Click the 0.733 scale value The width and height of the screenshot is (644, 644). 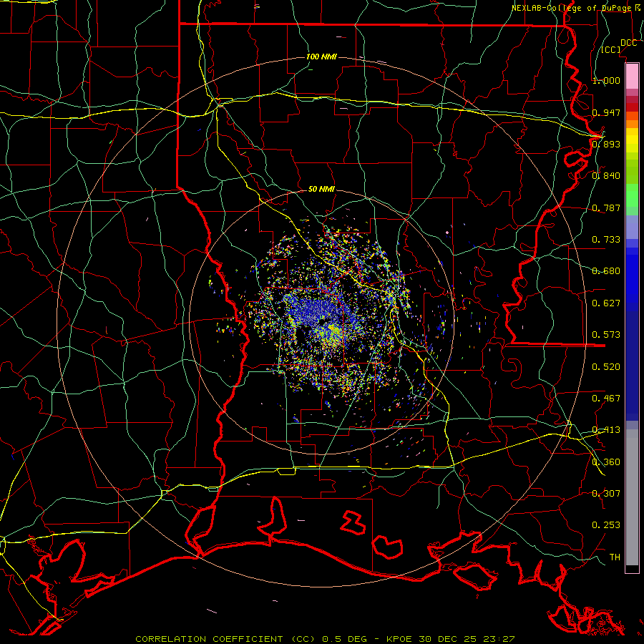pyautogui.click(x=606, y=240)
